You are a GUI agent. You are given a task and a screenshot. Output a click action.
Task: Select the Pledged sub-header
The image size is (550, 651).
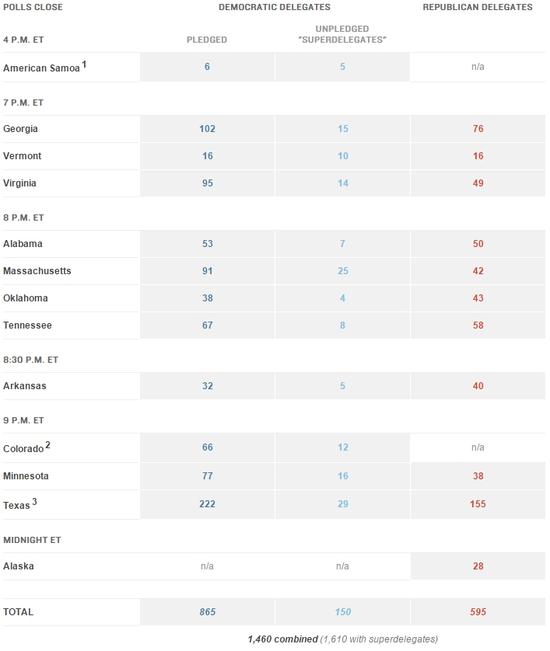pos(207,40)
